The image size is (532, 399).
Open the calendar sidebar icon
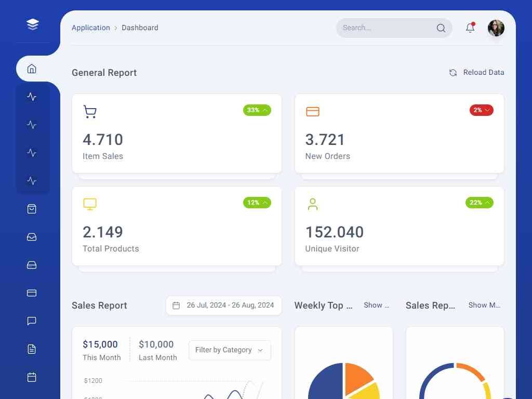click(x=32, y=377)
